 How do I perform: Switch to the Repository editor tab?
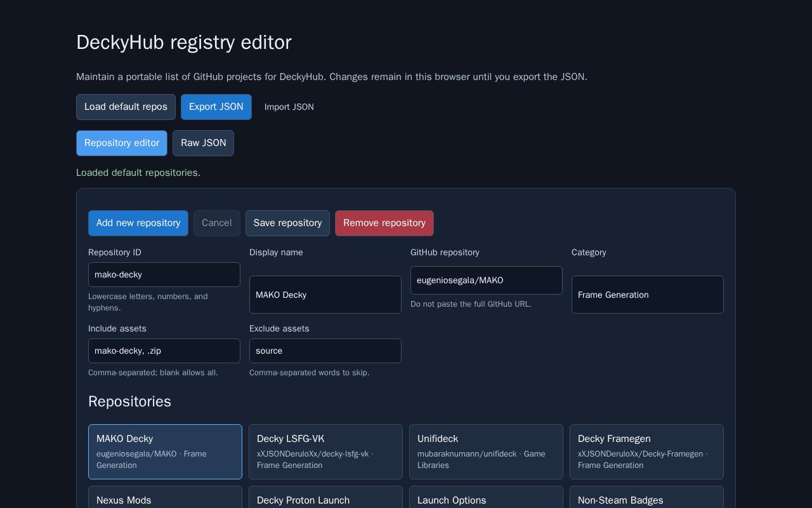tap(122, 143)
